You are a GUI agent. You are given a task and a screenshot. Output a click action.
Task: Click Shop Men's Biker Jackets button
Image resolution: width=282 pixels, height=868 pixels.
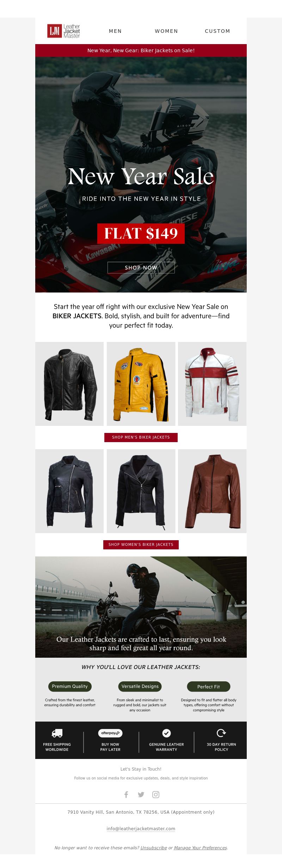(x=141, y=437)
